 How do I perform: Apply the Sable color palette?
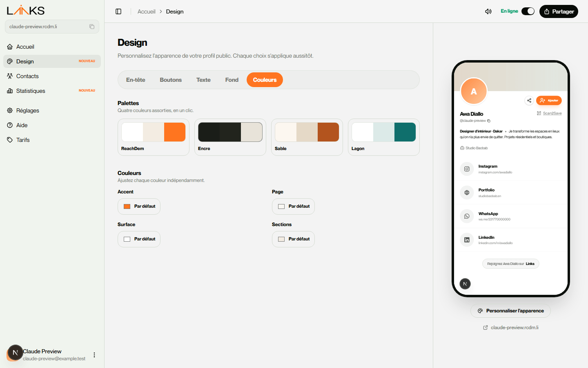pos(307,137)
